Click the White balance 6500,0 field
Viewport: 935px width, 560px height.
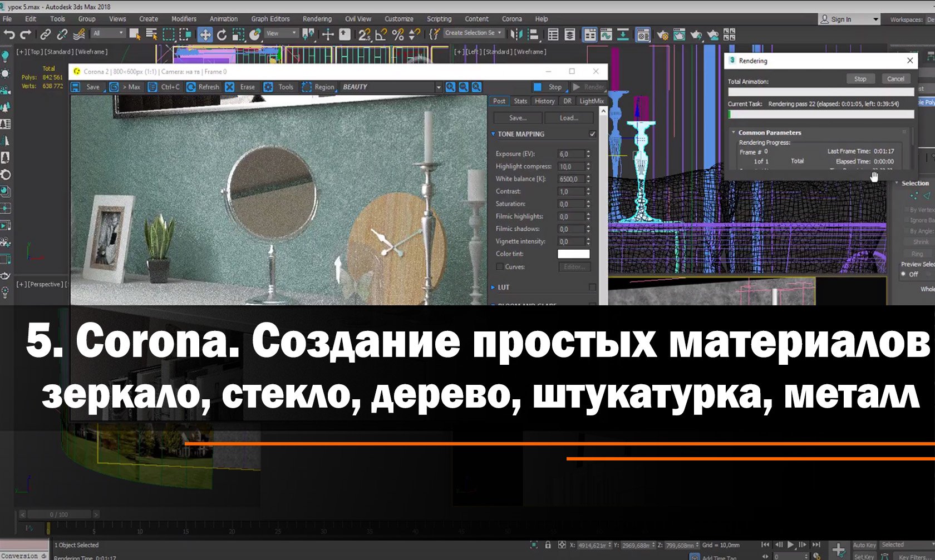[571, 179]
